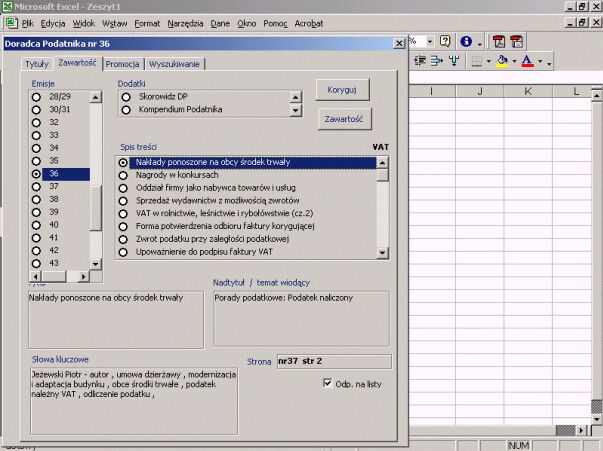The width and height of the screenshot is (603, 451).
Task: Select issue 37 radio button in Emisje
Action: click(x=36, y=186)
